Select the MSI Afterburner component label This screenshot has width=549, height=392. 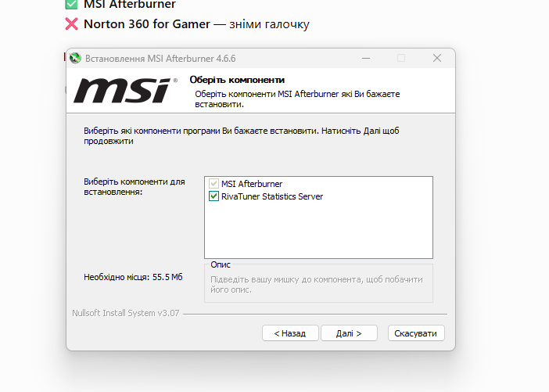click(252, 184)
